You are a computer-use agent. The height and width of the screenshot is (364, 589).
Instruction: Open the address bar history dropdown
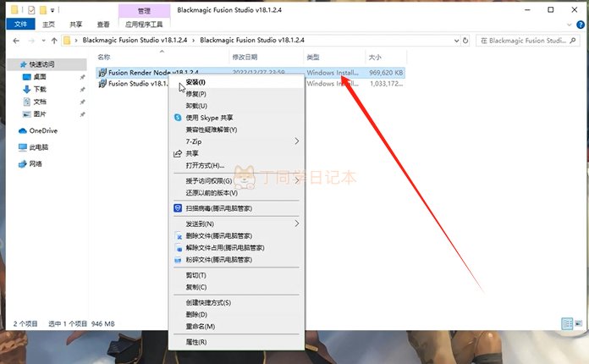456,40
